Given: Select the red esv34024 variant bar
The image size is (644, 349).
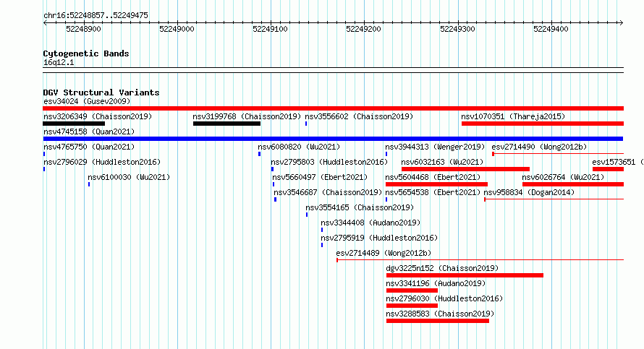Looking at the screenshot, I should point(333,108).
